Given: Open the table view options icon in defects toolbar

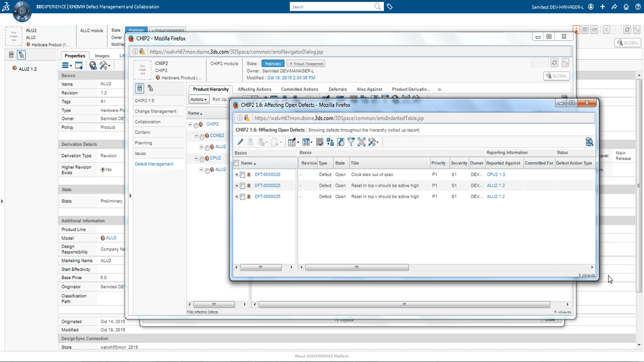Looking at the screenshot, I should click(x=293, y=142).
